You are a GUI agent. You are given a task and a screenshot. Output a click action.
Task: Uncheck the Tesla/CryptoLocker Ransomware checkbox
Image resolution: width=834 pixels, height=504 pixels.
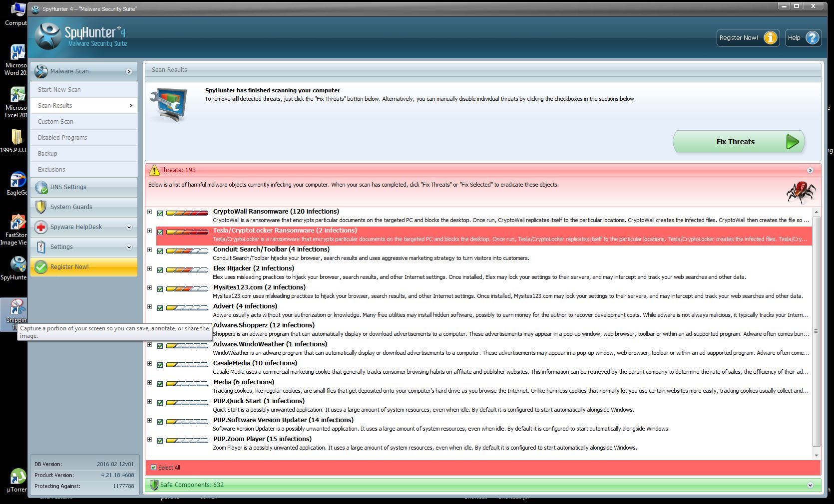[160, 232]
